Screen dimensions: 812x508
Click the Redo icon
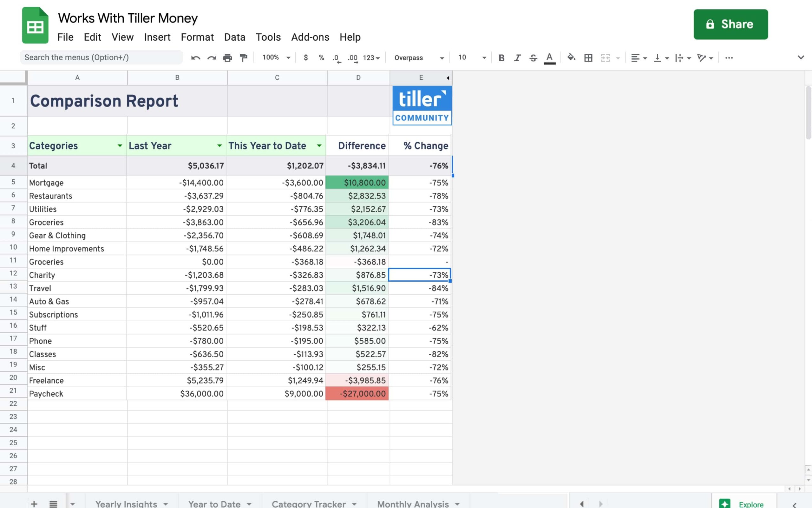tap(212, 58)
